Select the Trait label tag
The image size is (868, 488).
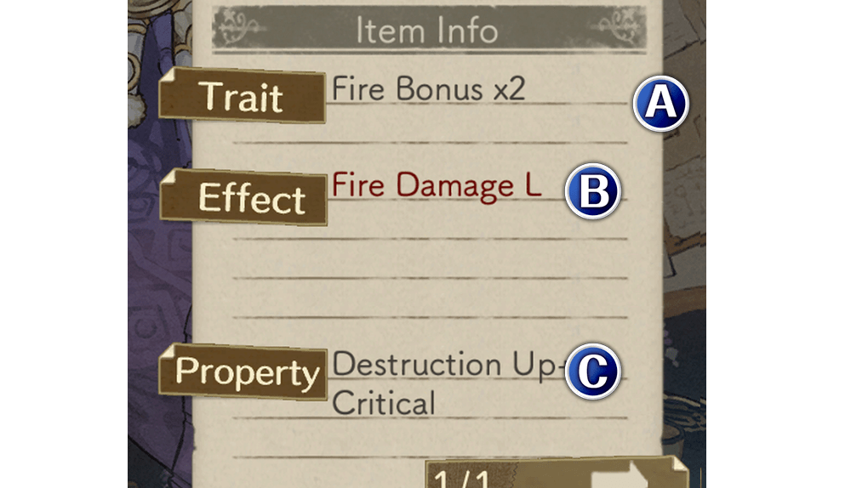242,96
